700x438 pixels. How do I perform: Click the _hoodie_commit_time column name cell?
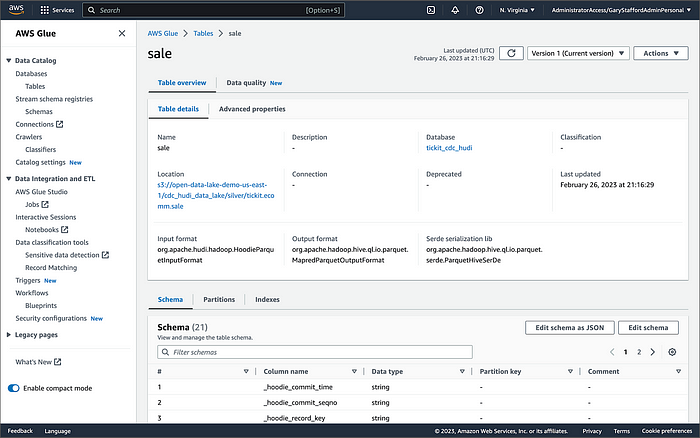point(298,387)
